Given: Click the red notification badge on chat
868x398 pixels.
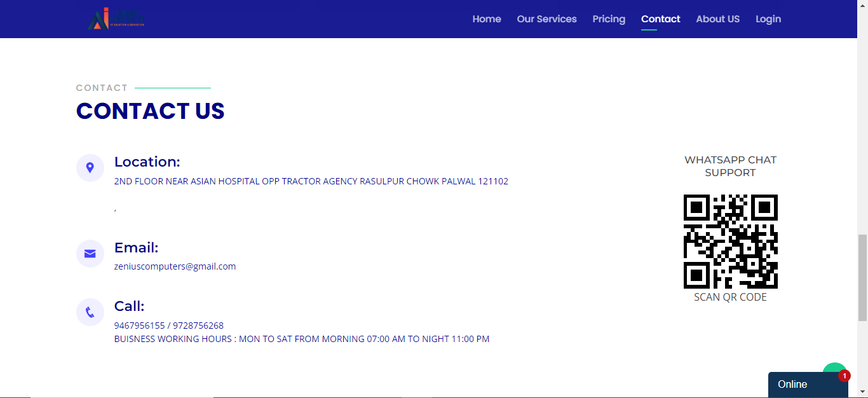Looking at the screenshot, I should (844, 376).
